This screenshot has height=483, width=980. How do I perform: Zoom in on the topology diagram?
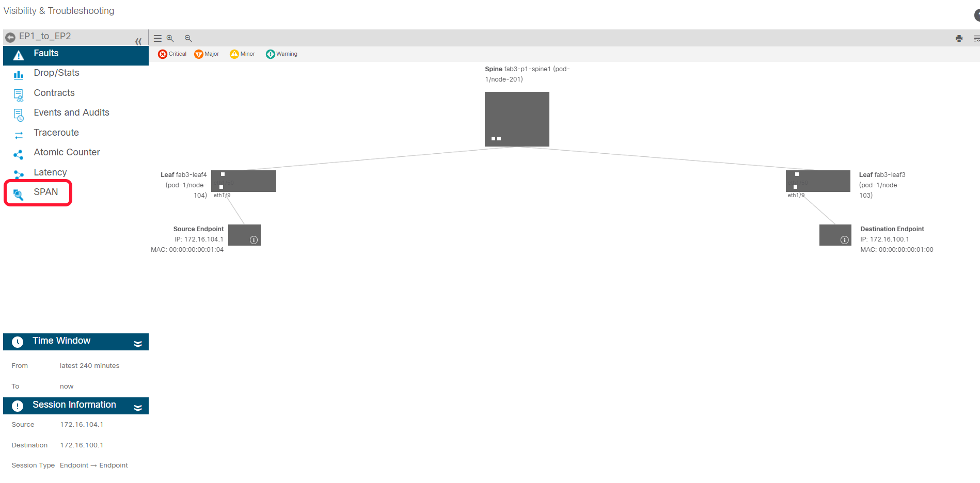tap(170, 39)
